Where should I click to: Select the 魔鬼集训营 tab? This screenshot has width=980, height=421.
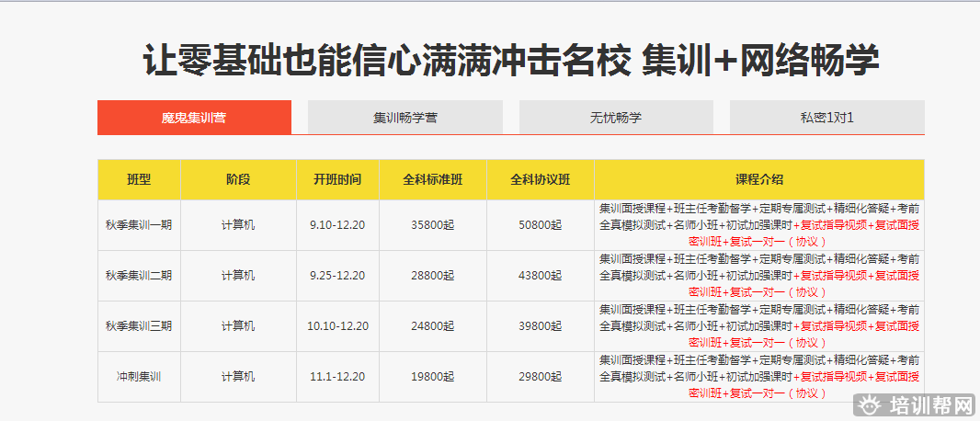[194, 118]
